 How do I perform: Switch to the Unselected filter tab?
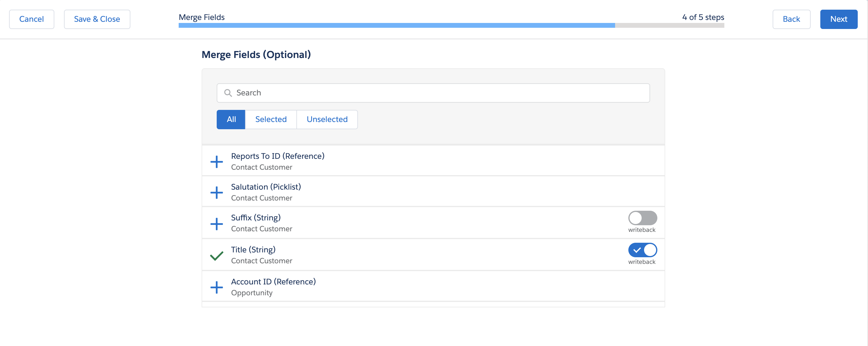tap(327, 119)
